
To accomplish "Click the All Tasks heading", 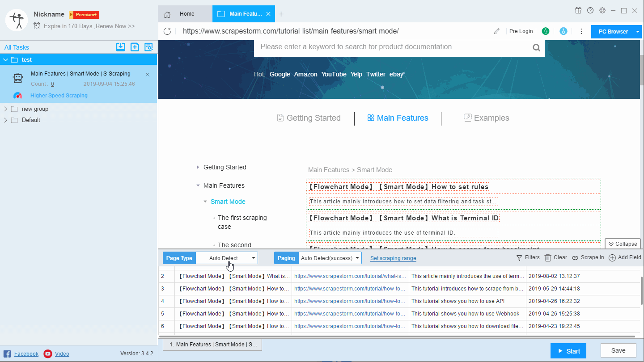I will [x=17, y=47].
